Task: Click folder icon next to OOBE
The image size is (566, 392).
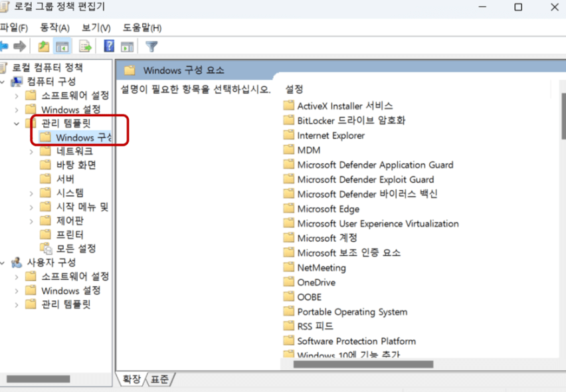Action: [289, 297]
